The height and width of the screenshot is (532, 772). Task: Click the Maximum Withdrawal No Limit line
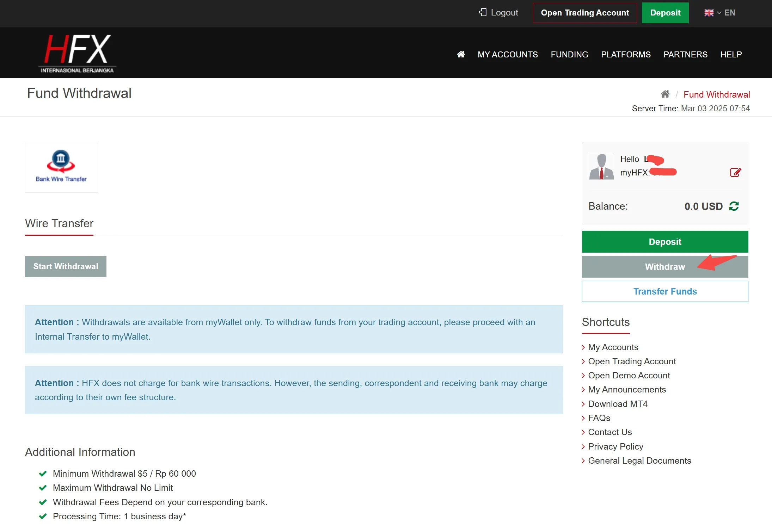click(113, 488)
